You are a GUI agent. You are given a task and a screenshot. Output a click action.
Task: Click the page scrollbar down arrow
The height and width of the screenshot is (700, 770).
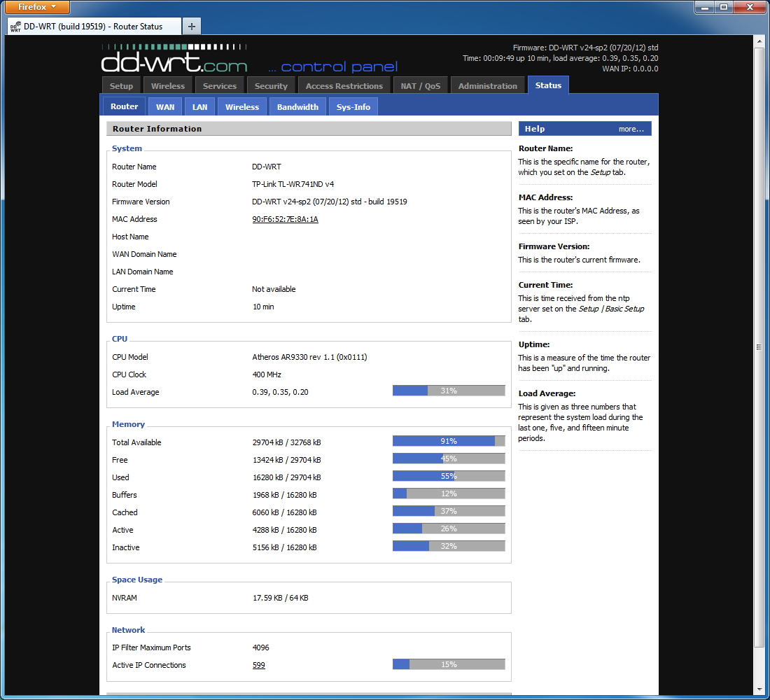(759, 689)
